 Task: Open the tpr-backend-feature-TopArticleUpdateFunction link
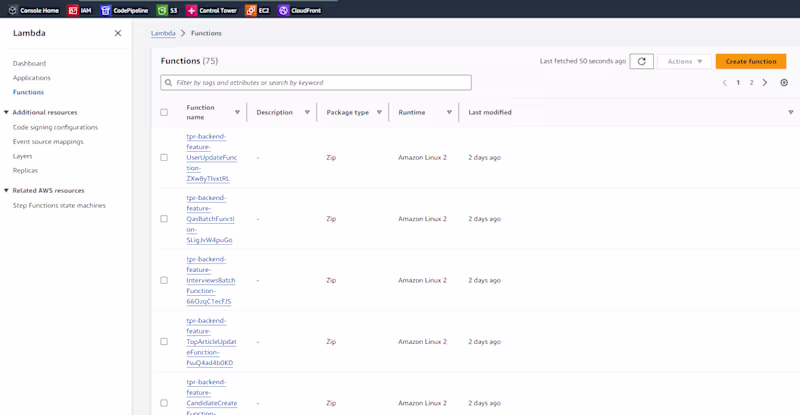211,341
